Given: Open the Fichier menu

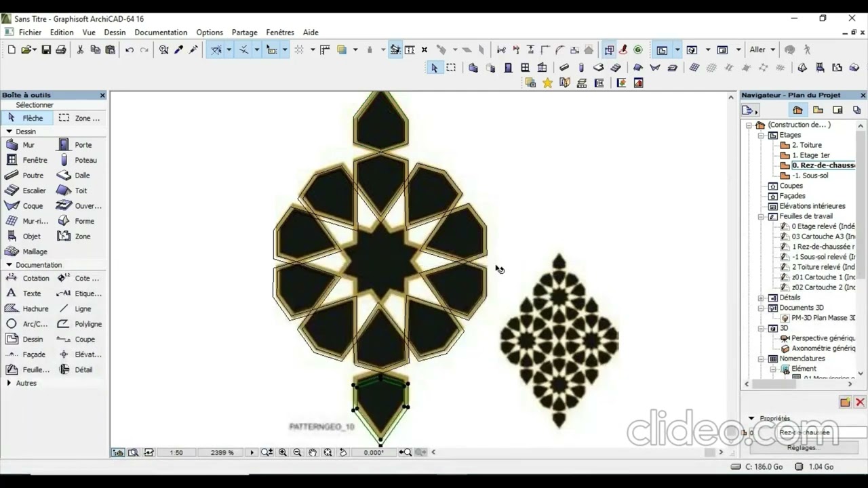Looking at the screenshot, I should 30,33.
